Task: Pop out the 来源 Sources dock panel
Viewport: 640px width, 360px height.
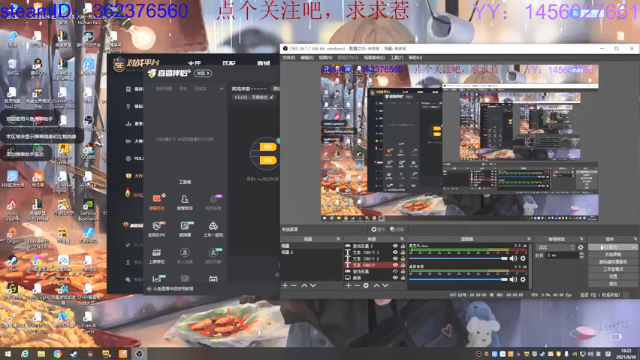Action: [402, 239]
